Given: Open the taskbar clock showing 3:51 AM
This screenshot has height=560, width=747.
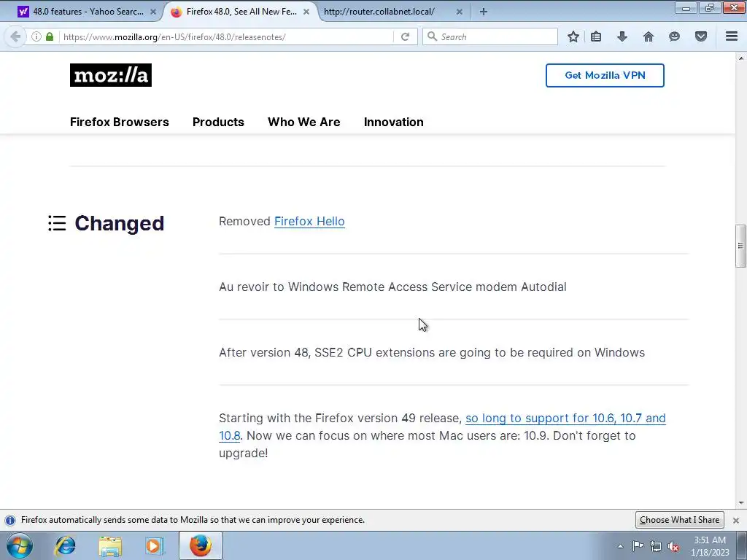Looking at the screenshot, I should pos(710,546).
